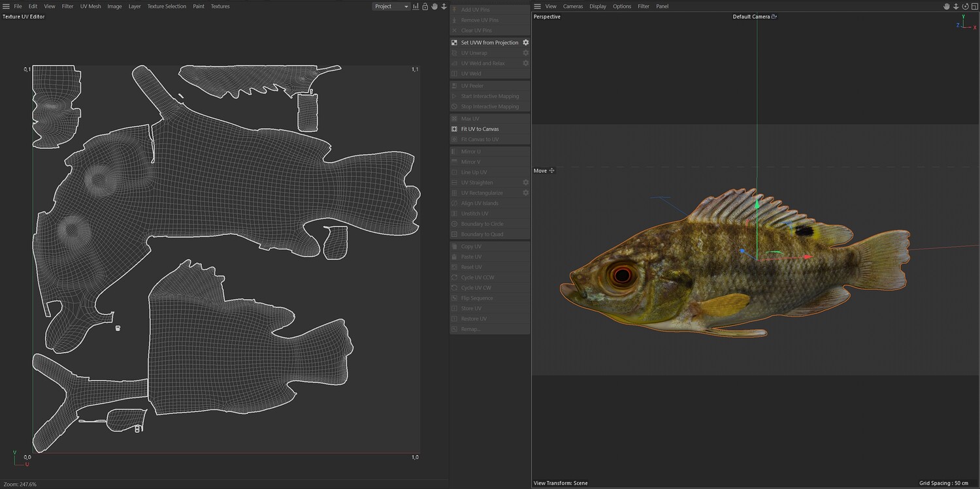
Task: Open UV Weld and Relax gear settings
Action: click(x=525, y=63)
